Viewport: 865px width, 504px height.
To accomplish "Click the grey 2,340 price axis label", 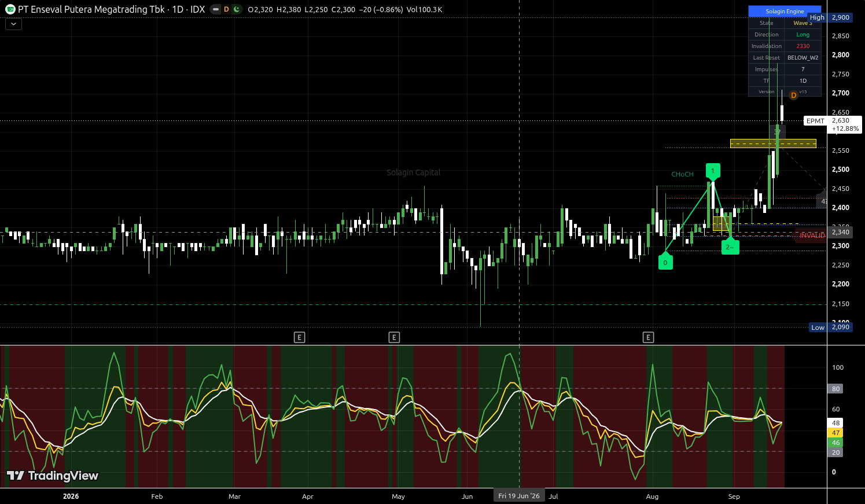I will point(840,232).
